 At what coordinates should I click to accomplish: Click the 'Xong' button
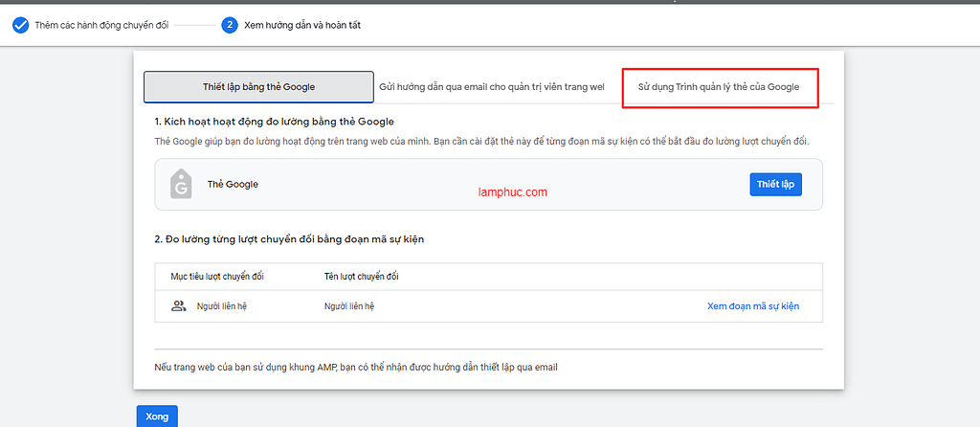(x=157, y=416)
